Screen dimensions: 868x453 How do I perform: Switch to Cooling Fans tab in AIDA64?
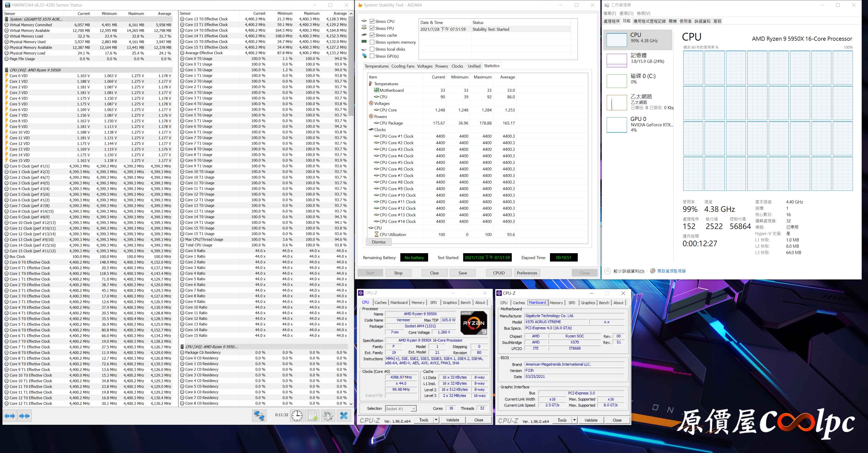click(x=403, y=66)
